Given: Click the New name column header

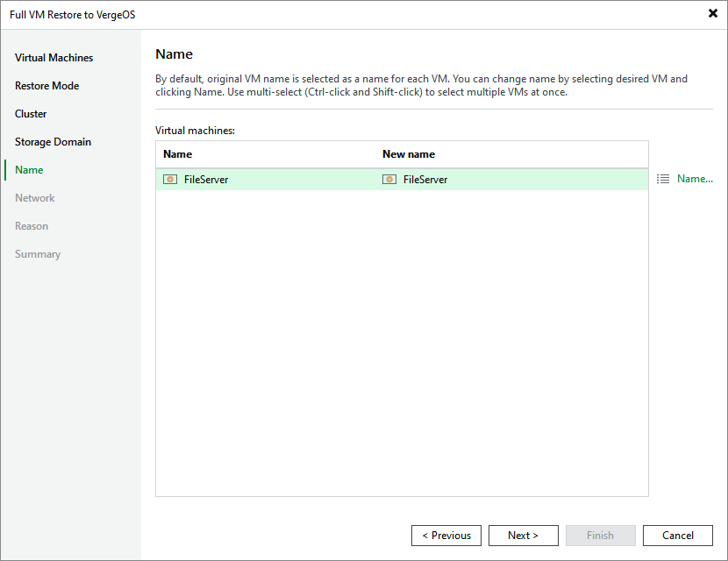Looking at the screenshot, I should 409,154.
